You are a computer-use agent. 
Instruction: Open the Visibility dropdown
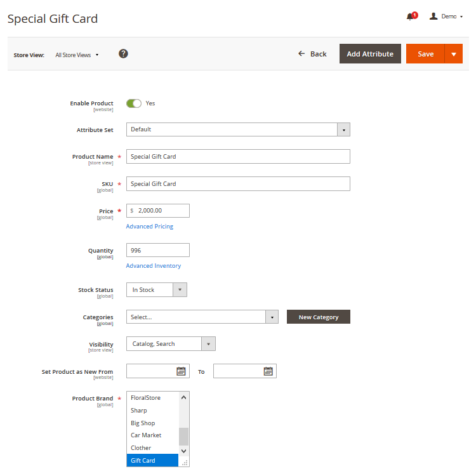click(x=209, y=344)
